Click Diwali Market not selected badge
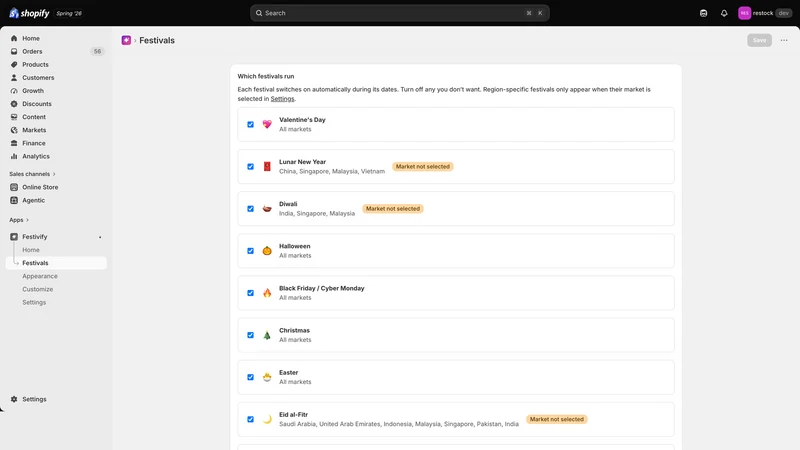 point(392,209)
